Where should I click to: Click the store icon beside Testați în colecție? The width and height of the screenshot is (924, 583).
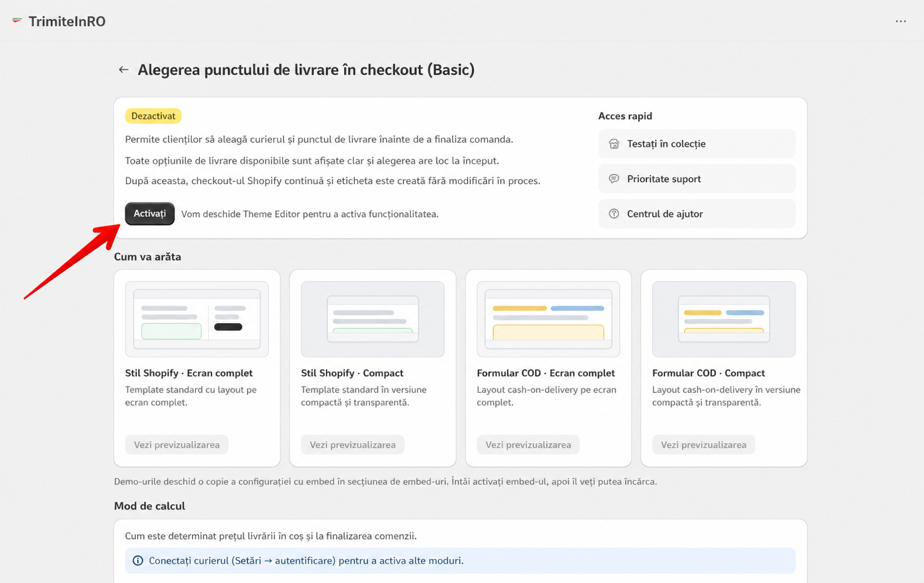[x=614, y=144]
